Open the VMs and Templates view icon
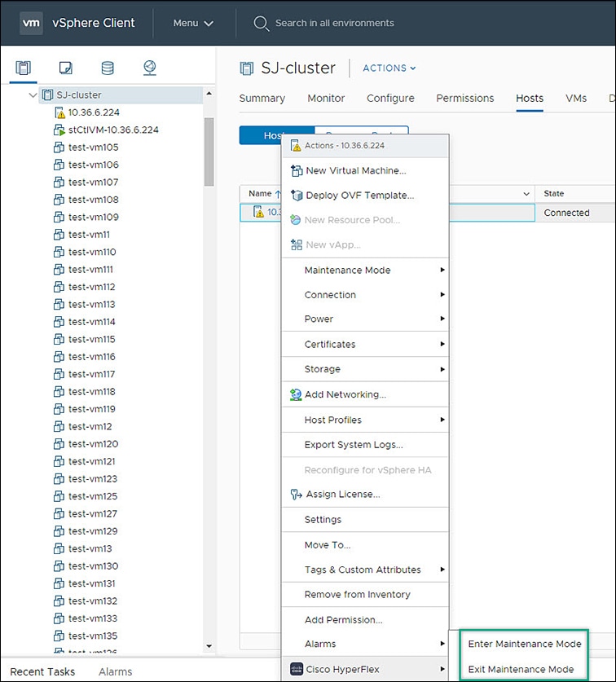This screenshot has width=616, height=682. click(x=66, y=68)
